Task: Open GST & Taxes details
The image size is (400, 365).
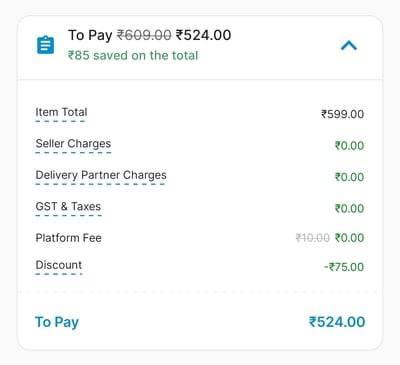Action: 68,206
